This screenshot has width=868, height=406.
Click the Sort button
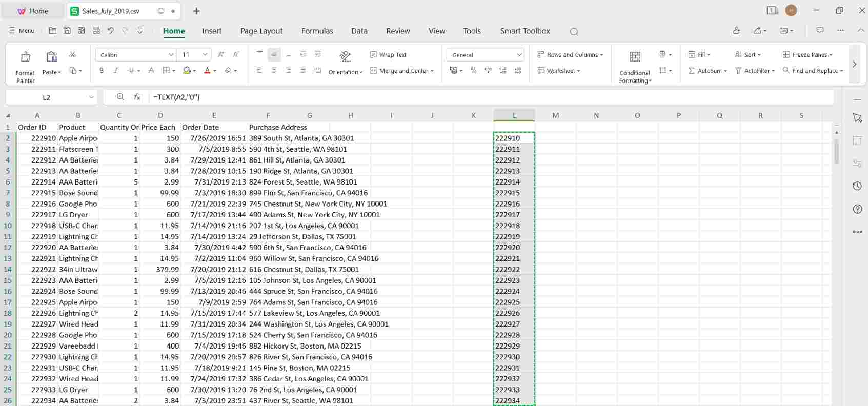click(748, 55)
